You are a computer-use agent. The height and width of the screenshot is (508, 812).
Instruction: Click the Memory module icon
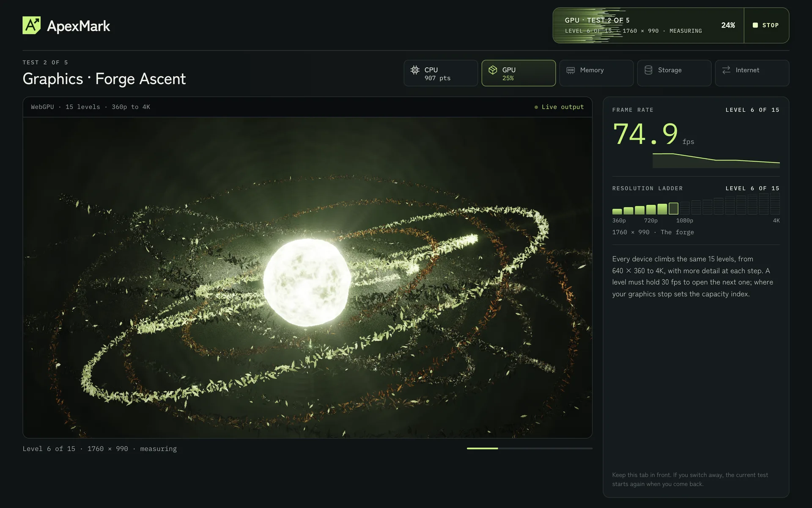pyautogui.click(x=571, y=70)
